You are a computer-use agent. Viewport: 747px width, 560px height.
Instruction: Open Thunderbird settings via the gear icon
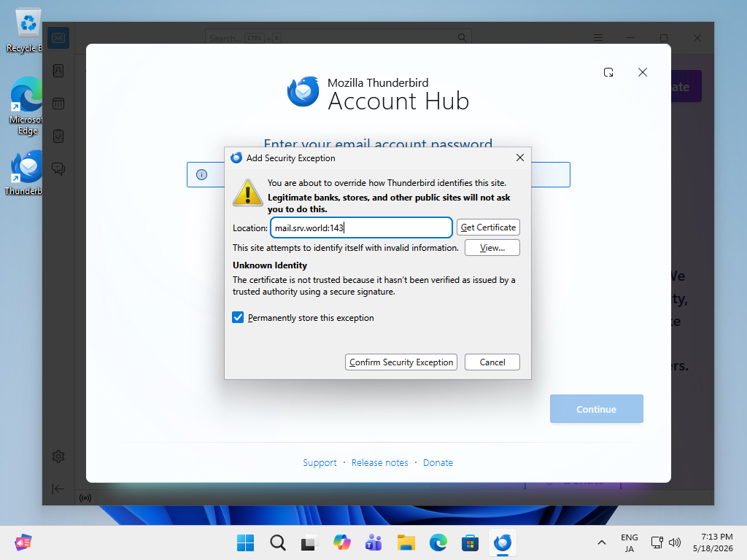58,456
